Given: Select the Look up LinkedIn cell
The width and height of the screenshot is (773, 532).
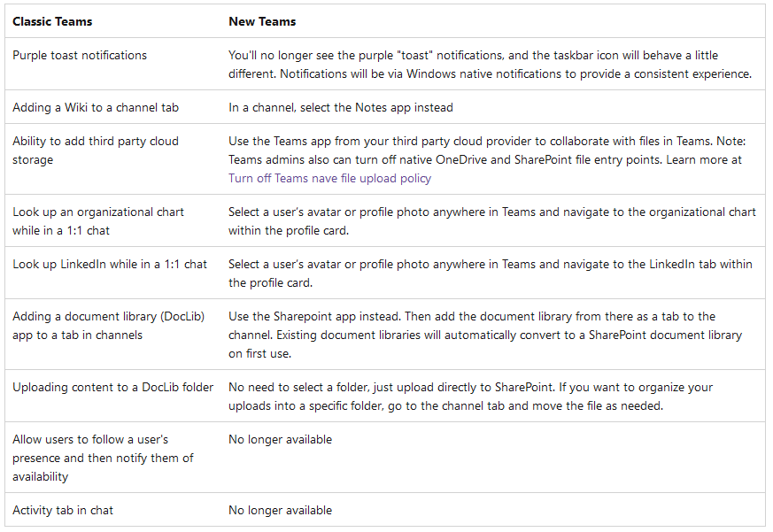Looking at the screenshot, I should point(110,264).
